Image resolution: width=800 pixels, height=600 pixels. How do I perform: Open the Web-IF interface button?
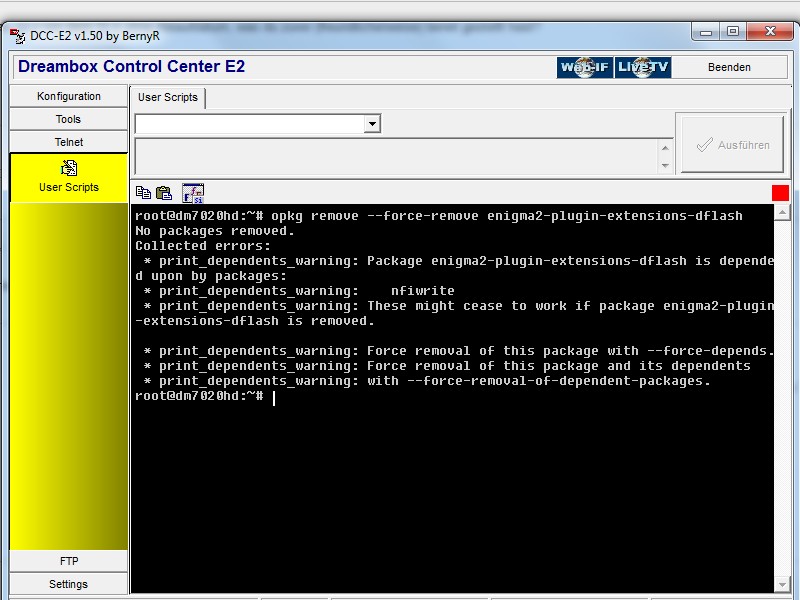click(x=585, y=67)
